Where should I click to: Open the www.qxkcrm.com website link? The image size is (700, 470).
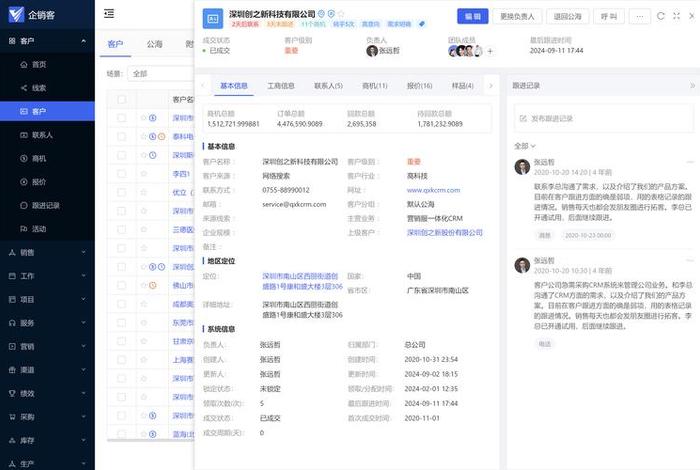point(433,190)
